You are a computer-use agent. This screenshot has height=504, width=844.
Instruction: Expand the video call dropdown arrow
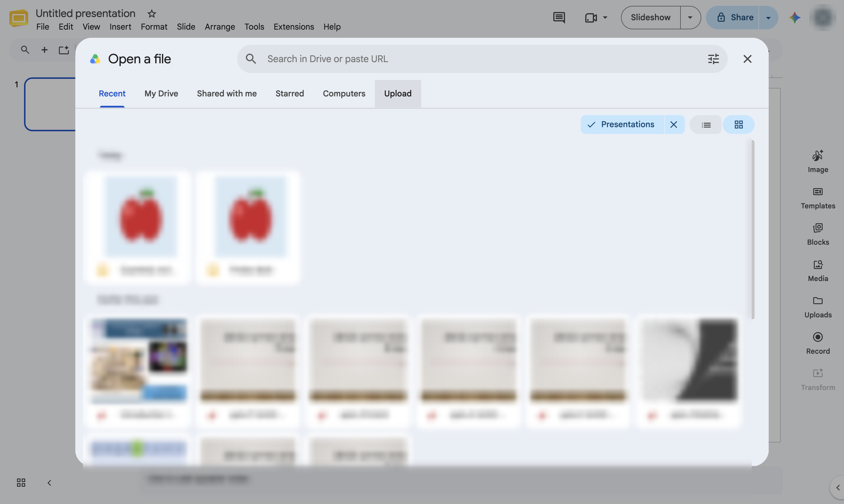pyautogui.click(x=605, y=17)
